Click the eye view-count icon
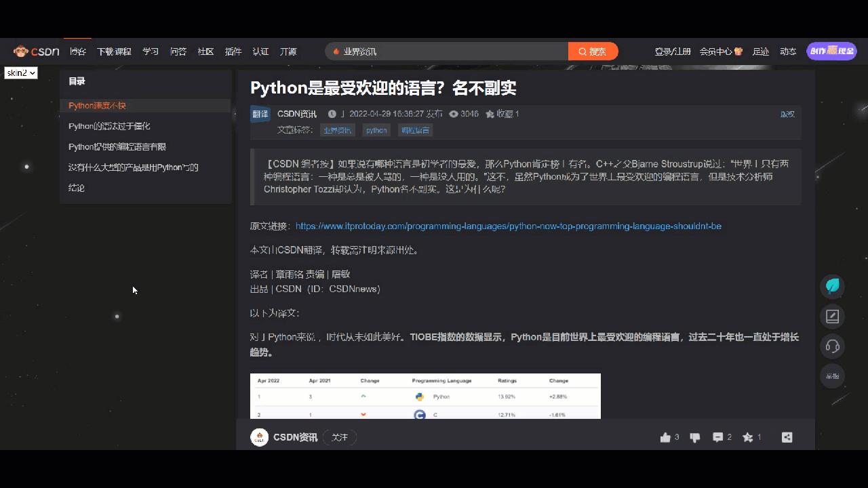868x488 pixels. 454,114
